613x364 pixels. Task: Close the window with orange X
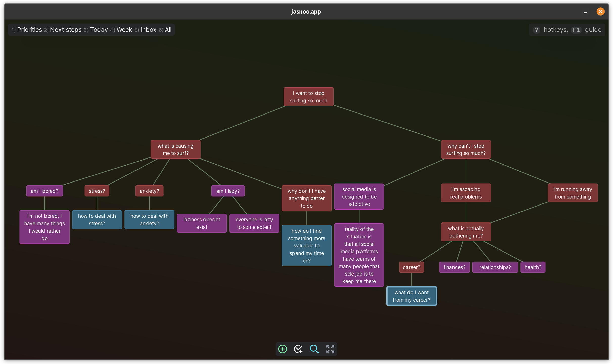point(600,12)
